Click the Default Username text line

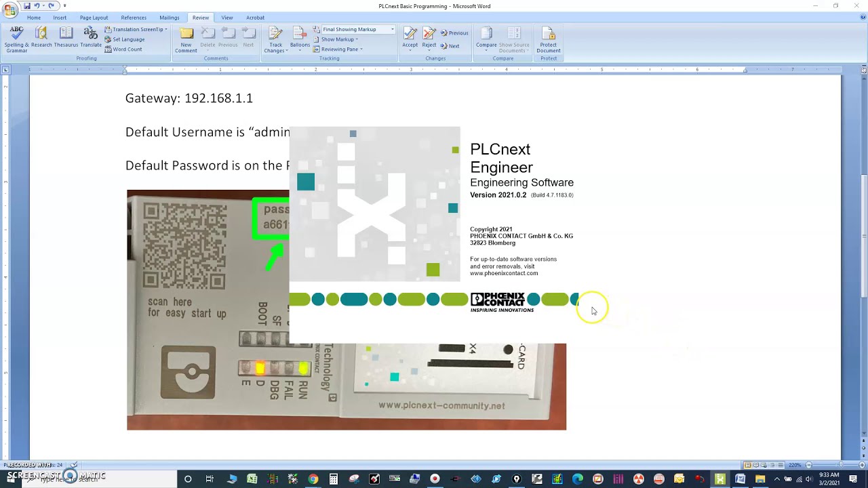click(x=208, y=132)
